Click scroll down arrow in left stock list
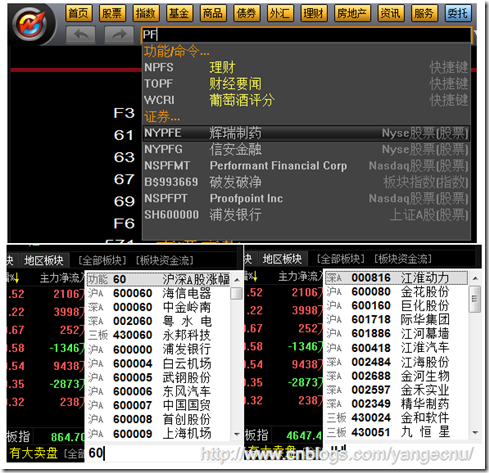This screenshot has height=473, width=489. pos(237,434)
